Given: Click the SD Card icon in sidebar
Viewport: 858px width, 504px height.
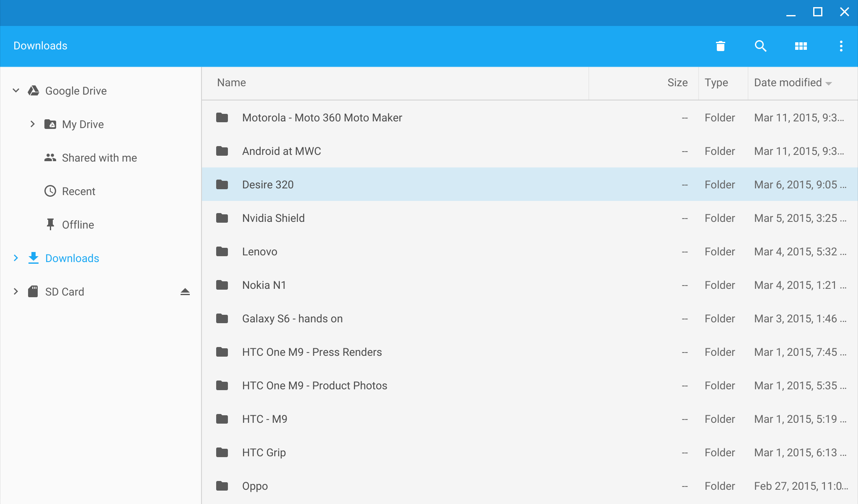Looking at the screenshot, I should [x=33, y=291].
